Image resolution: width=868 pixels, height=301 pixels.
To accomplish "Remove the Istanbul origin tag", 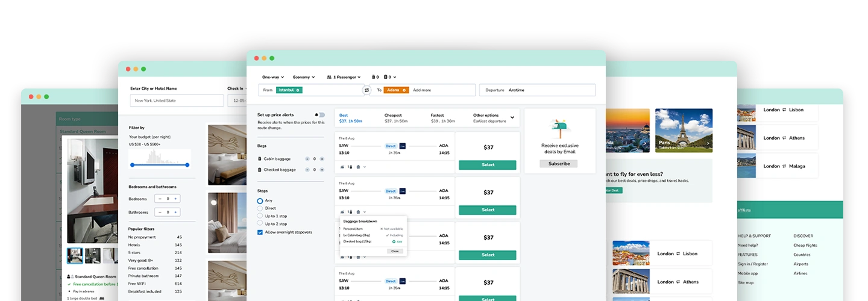I will click(x=298, y=90).
